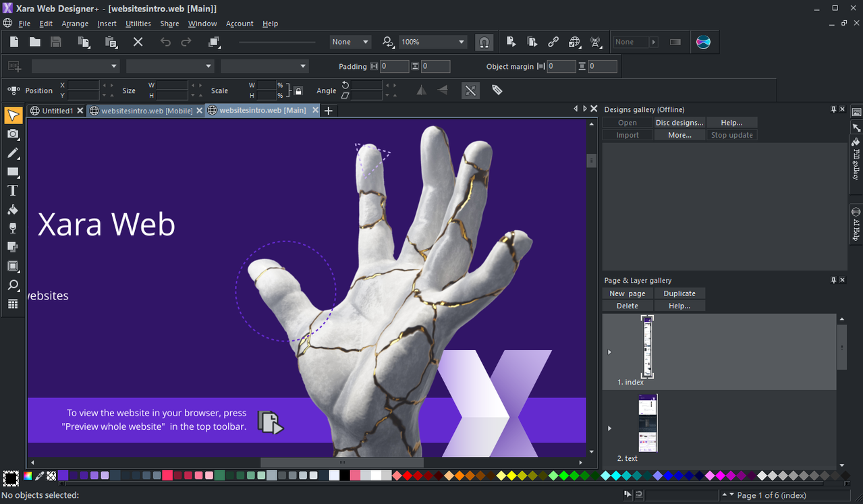Toggle the magnetic snap button
Screen dimensions: 863x504
click(484, 42)
